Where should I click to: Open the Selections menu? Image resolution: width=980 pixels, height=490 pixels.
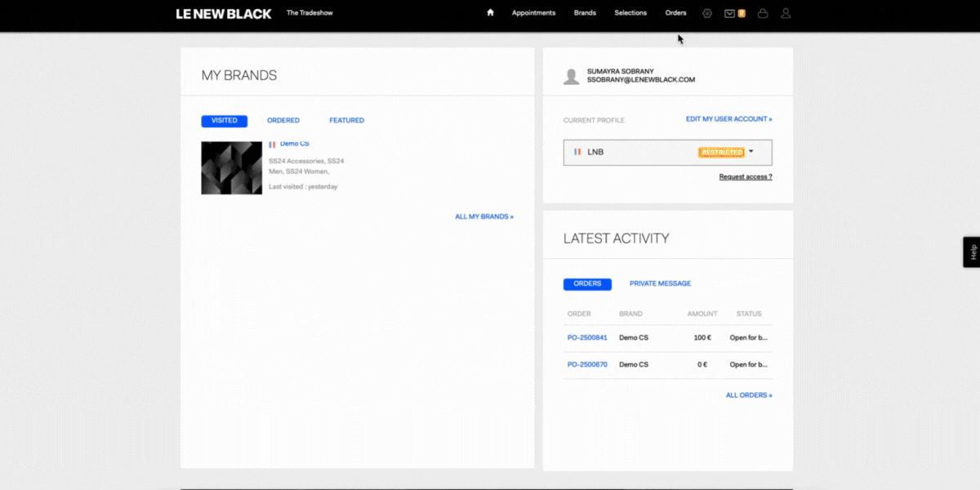630,13
